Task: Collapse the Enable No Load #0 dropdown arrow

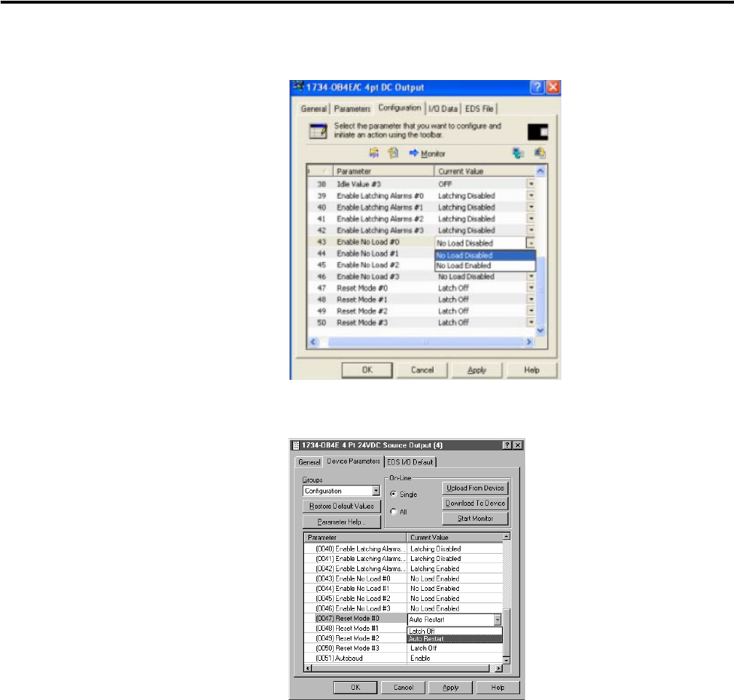Action: 530,243
